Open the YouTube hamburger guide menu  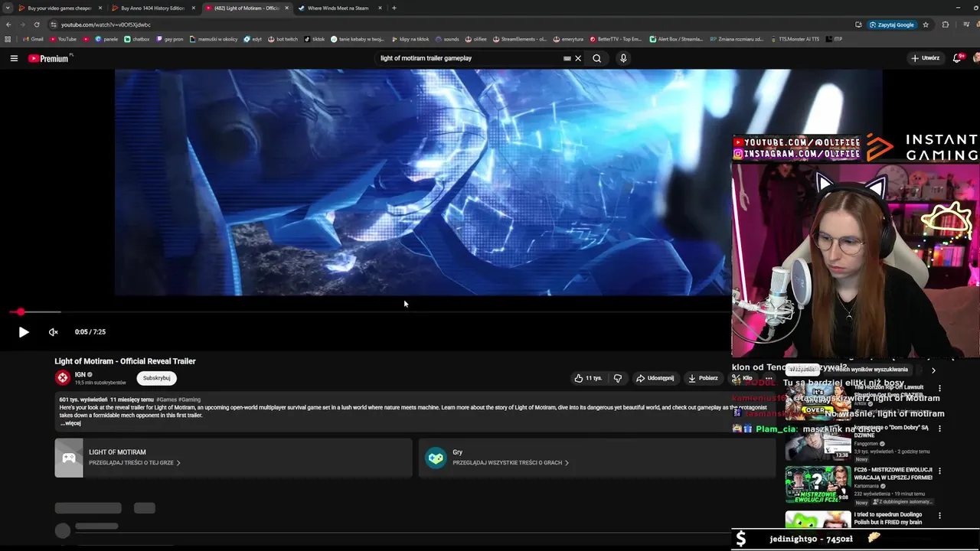(x=14, y=58)
